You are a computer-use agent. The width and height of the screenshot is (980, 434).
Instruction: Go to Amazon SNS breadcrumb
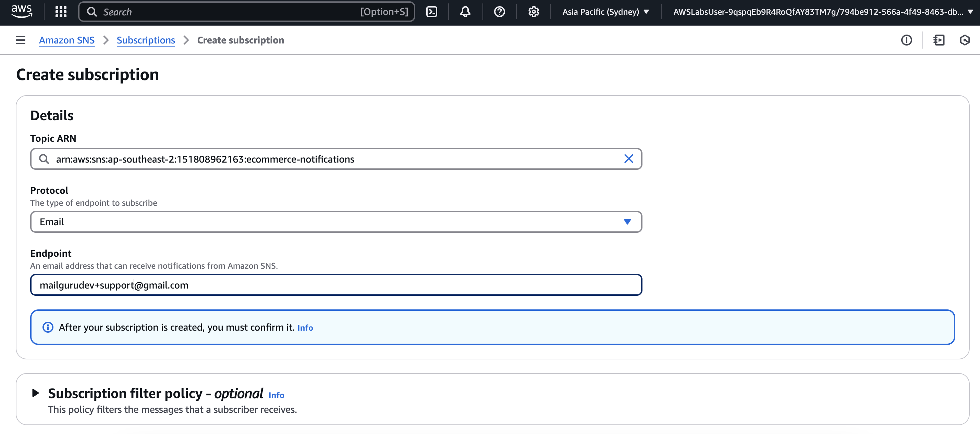66,40
